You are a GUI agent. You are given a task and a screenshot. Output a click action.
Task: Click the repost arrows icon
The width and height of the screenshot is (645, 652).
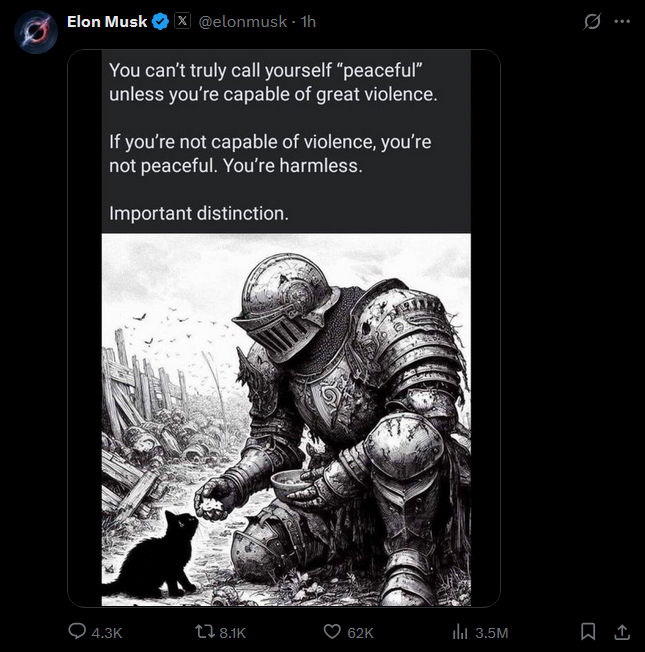coord(203,631)
